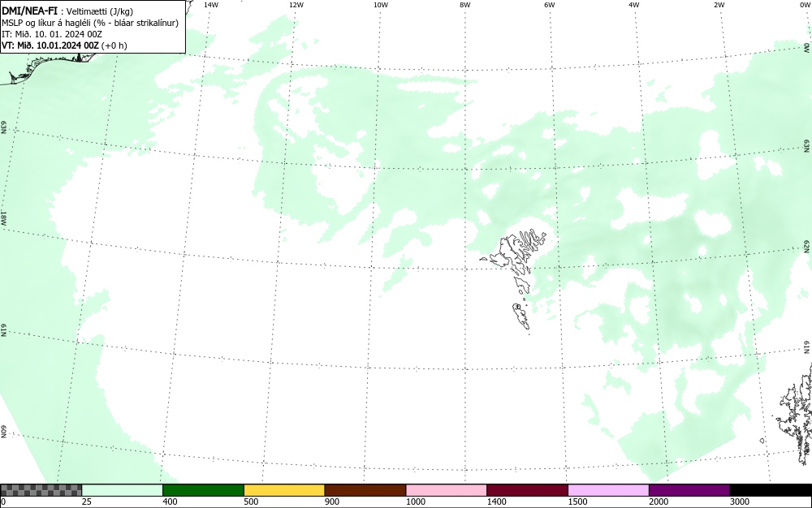Click the 'Veltimætti (J/kg)' label
This screenshot has height=508, width=812.
[x=100, y=12]
